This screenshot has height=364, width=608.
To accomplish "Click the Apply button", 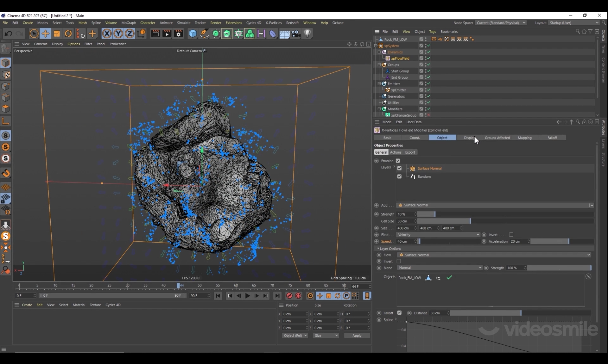I will (357, 336).
